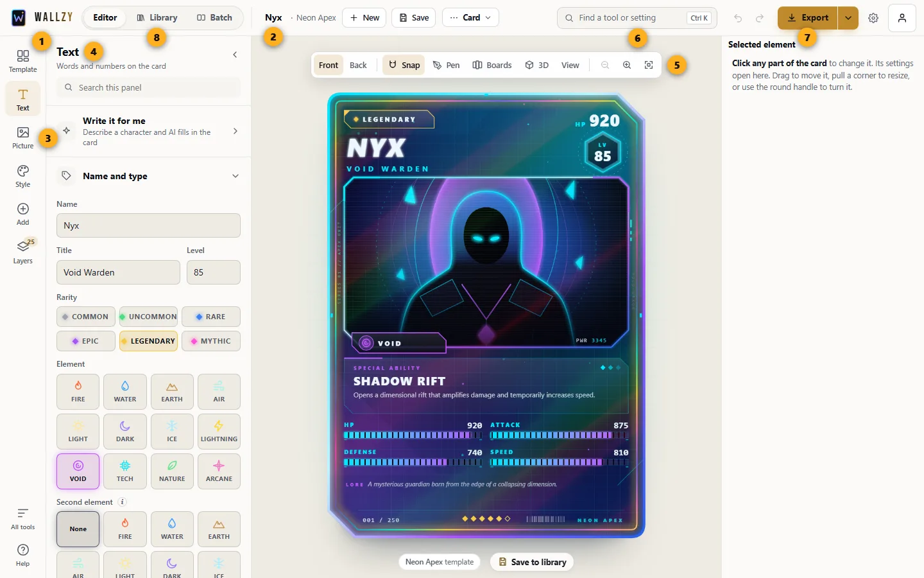This screenshot has width=924, height=578.
Task: Open the Template sidebar panel
Action: tap(23, 61)
